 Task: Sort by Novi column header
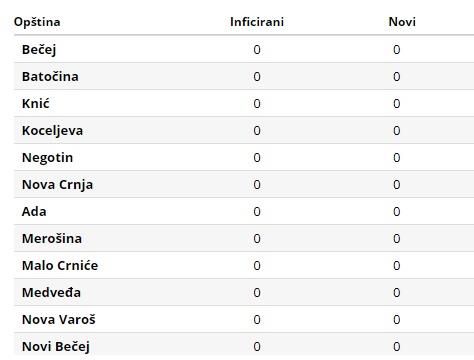(402, 22)
